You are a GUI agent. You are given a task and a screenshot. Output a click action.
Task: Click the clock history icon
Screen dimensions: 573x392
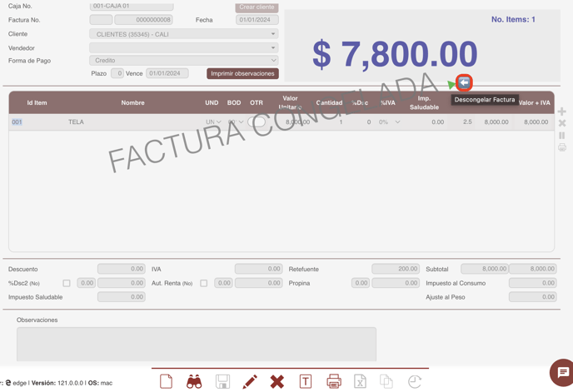(415, 382)
